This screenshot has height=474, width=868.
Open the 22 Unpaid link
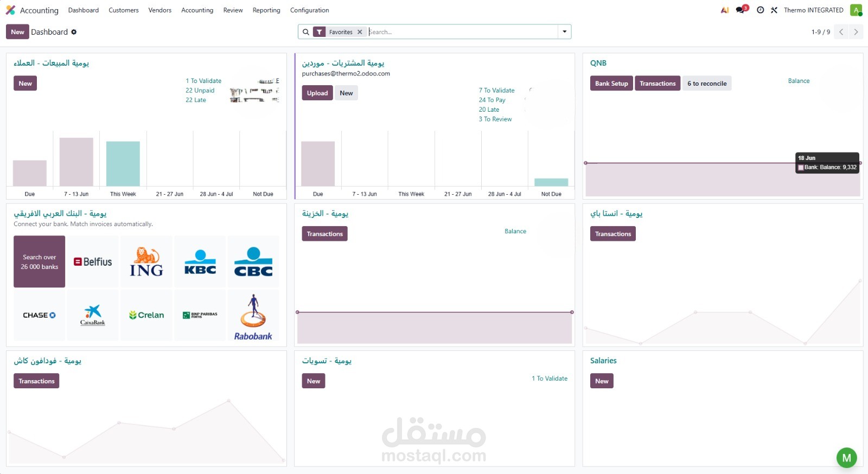click(200, 91)
